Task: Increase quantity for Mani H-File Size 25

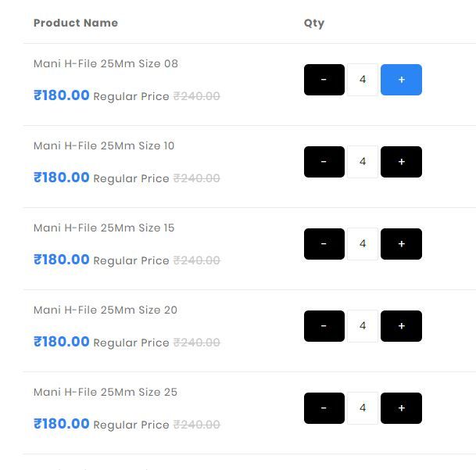Action: tap(401, 408)
